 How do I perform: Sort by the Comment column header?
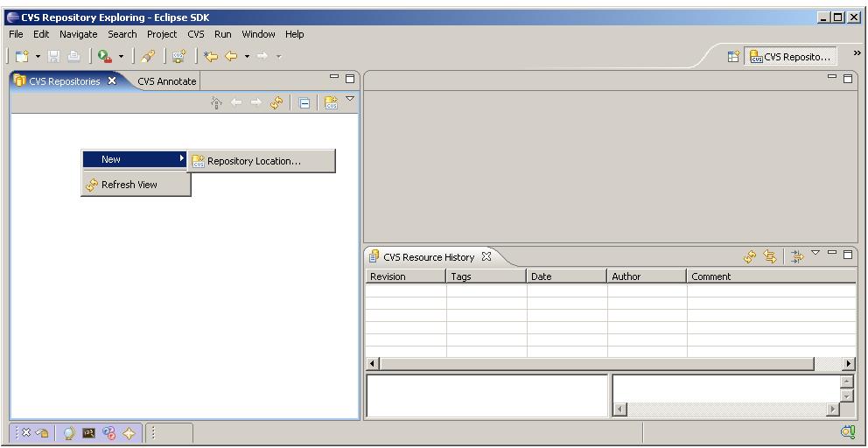pos(772,276)
